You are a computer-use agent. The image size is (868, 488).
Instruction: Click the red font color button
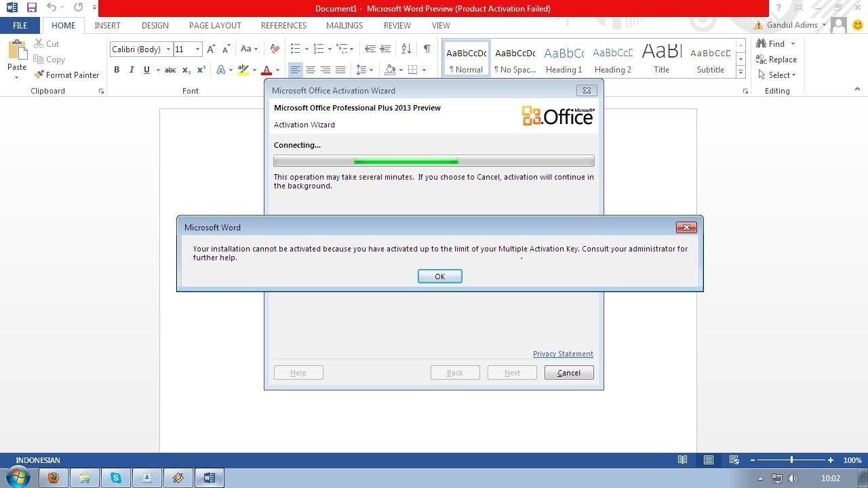(x=267, y=70)
